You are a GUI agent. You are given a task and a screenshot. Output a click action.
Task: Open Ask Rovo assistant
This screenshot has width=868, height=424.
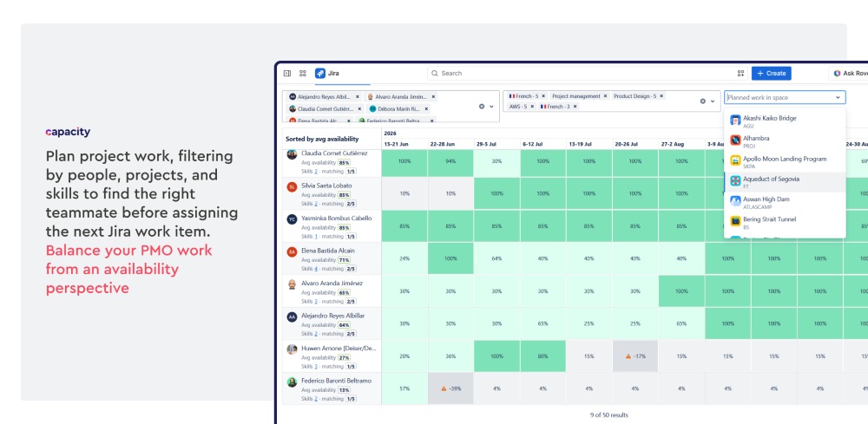[851, 73]
